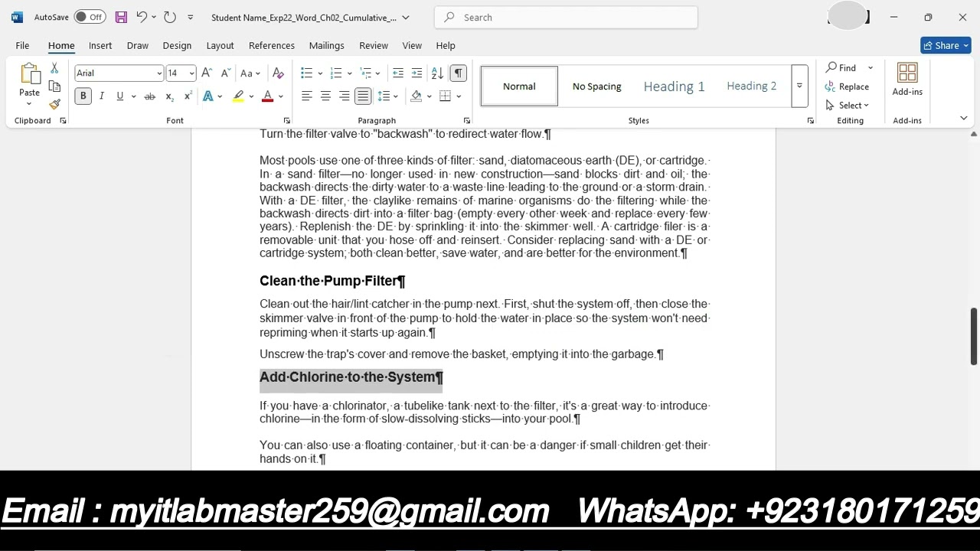Apply text highlight color

(239, 96)
